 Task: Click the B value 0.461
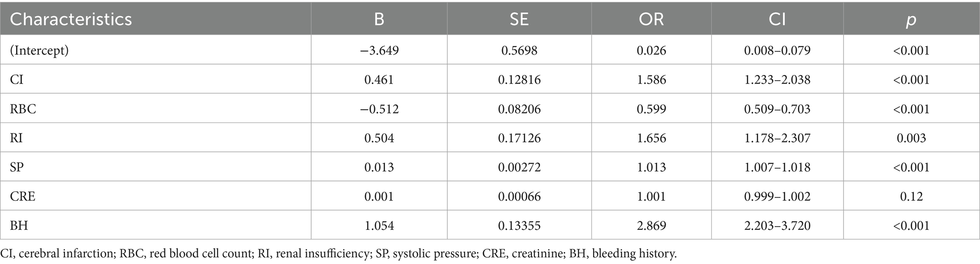(379, 79)
